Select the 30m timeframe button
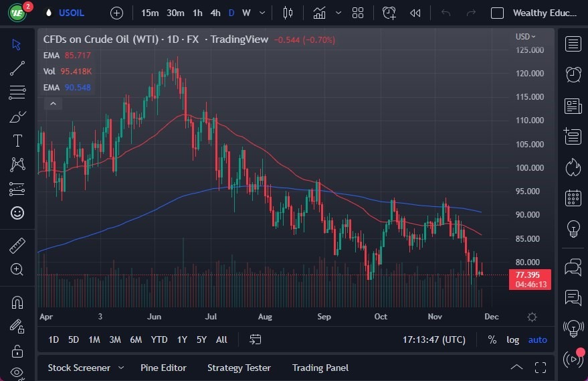The image size is (588, 381). coord(175,13)
